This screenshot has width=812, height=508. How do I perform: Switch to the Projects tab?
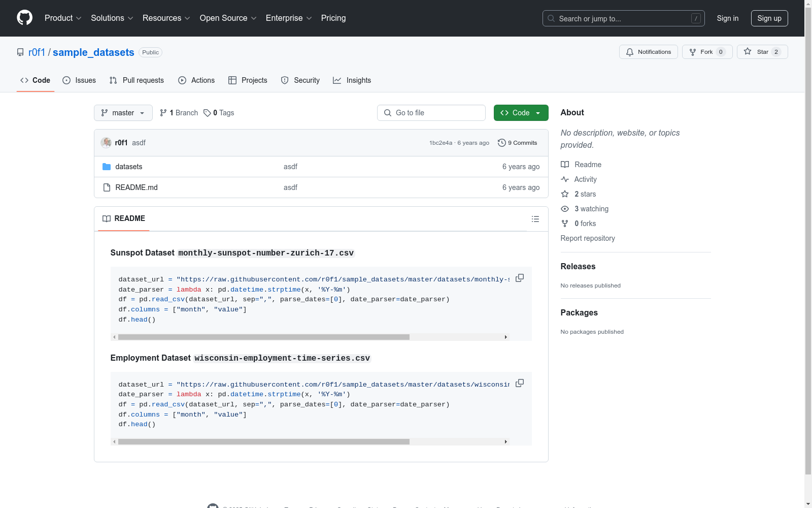[x=248, y=80]
